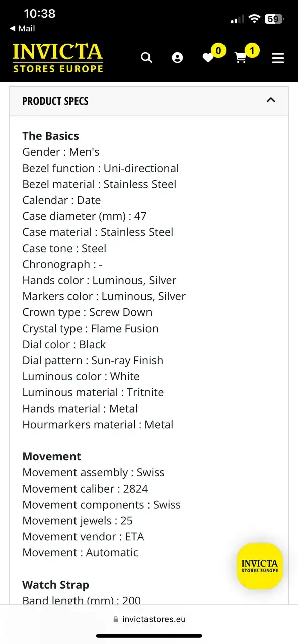Screen dimensions: 298x644
Task: Tap the Wi-Fi icon in status bar
Action: 255,19
